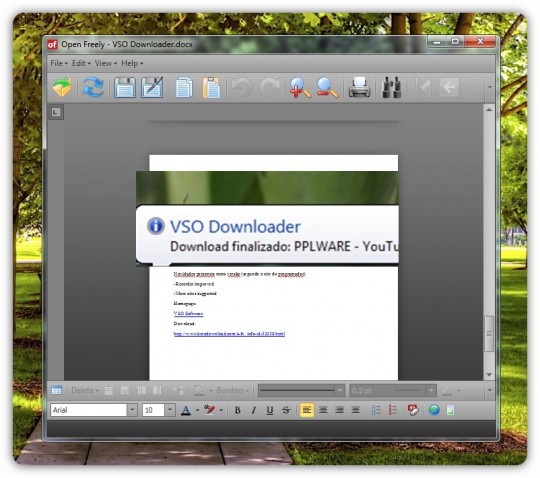The width and height of the screenshot is (540, 478).
Task: Click the numbered list icon
Action: tap(393, 410)
